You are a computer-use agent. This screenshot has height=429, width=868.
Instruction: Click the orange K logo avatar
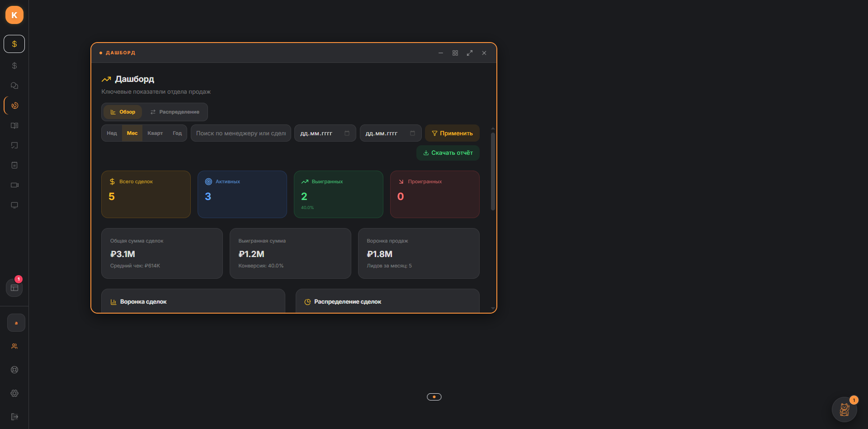(x=14, y=15)
